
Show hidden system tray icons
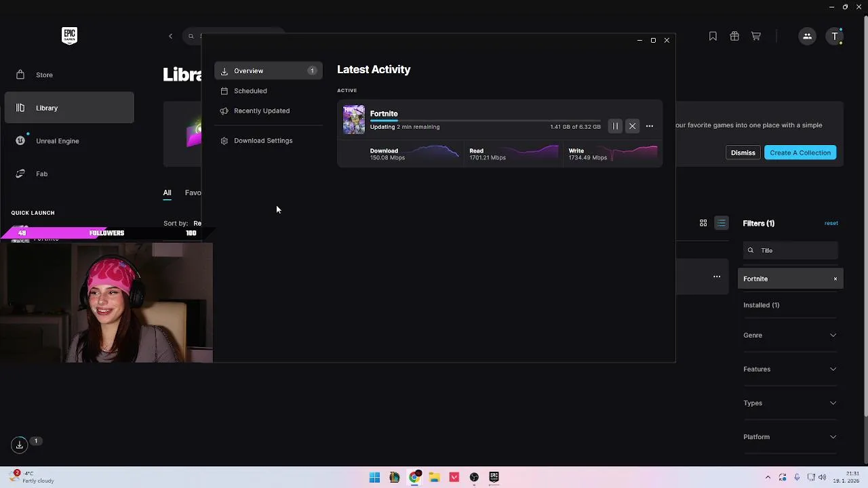(x=768, y=477)
